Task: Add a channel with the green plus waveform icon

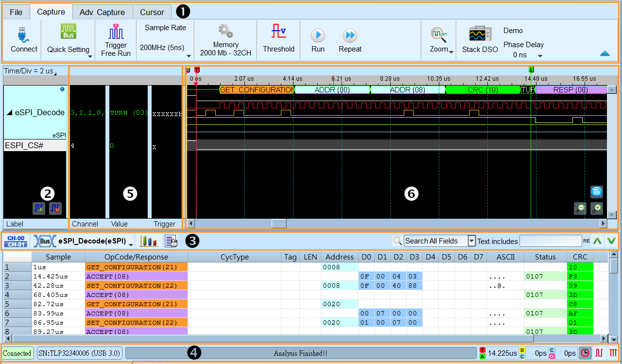Action: coord(39,208)
